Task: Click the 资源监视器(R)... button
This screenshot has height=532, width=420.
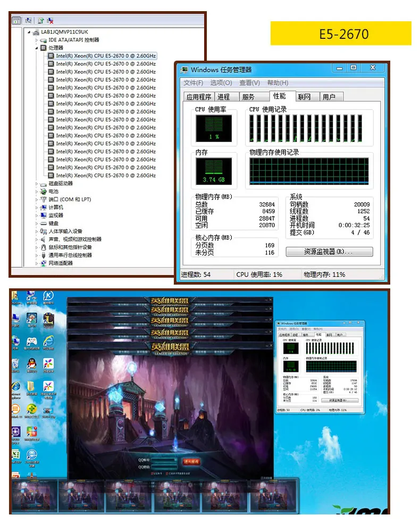Action: pyautogui.click(x=329, y=252)
